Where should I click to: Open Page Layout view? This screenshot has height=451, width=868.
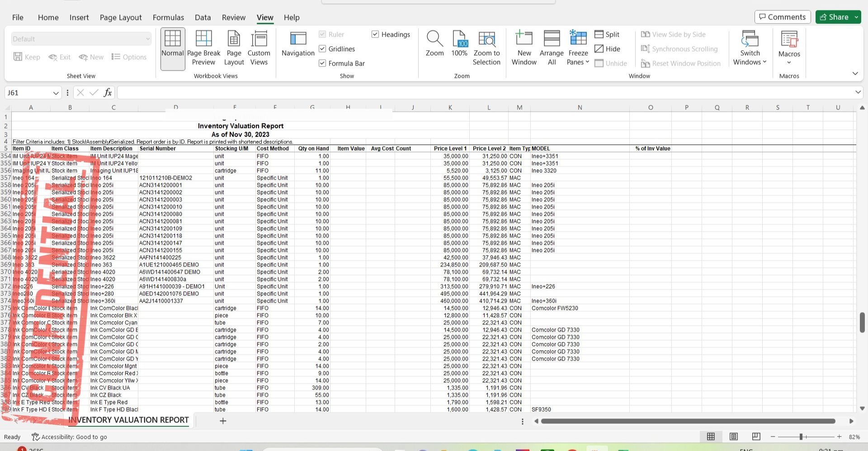(x=234, y=49)
